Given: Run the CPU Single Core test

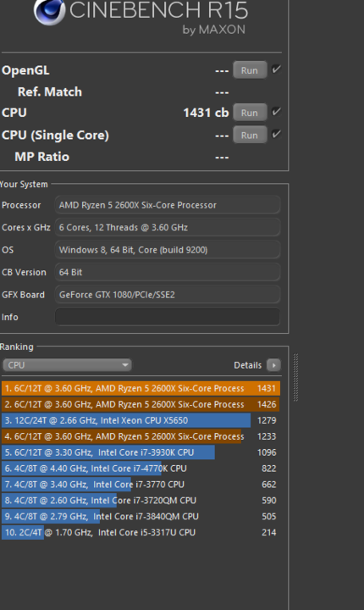Looking at the screenshot, I should pyautogui.click(x=250, y=135).
